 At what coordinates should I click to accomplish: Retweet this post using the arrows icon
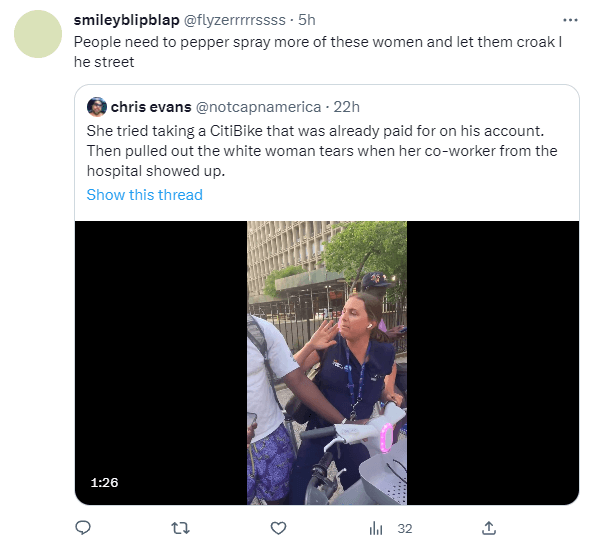pos(180,528)
